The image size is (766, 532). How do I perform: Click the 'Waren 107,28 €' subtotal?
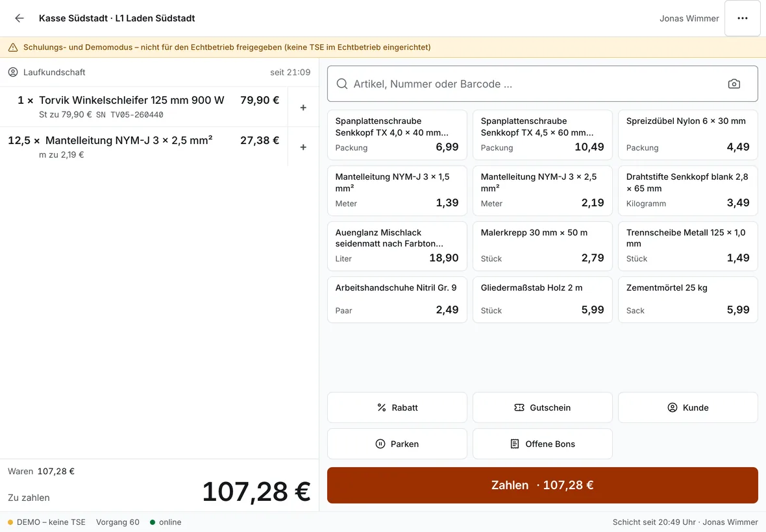41,472
